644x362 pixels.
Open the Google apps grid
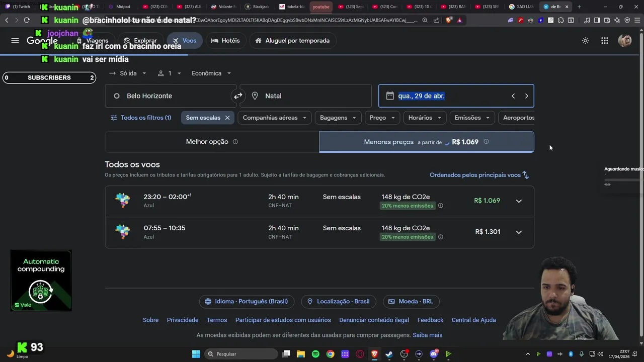pyautogui.click(x=605, y=41)
